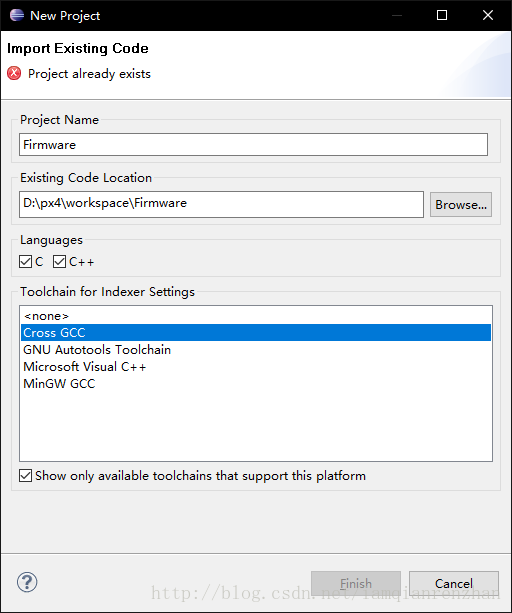
Task: Select MinGW GCC toolchain
Action: (x=256, y=384)
